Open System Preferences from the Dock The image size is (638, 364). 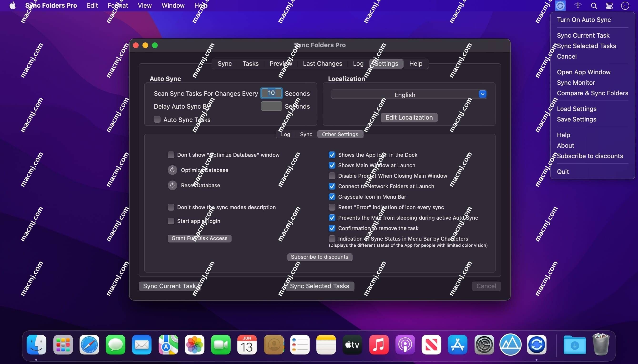tap(484, 345)
